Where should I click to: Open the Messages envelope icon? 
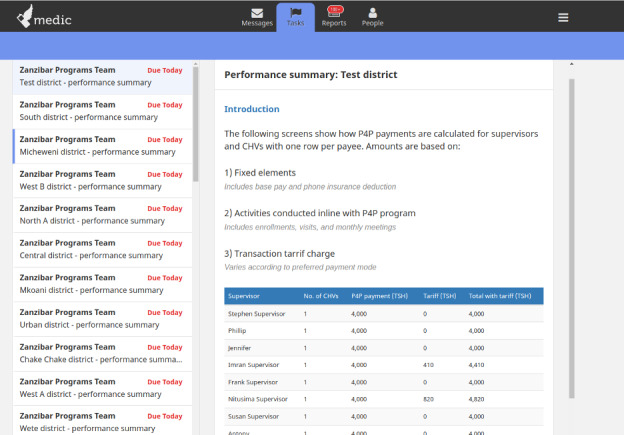coord(257,13)
